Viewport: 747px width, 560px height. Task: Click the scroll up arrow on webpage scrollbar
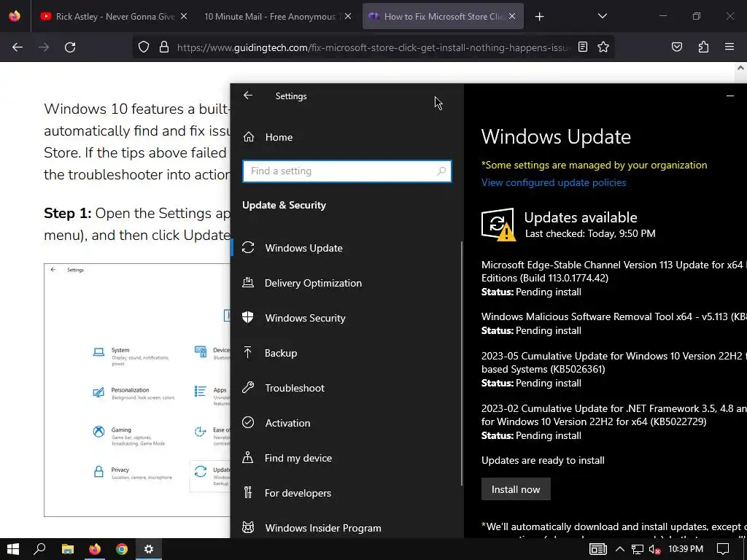740,68
